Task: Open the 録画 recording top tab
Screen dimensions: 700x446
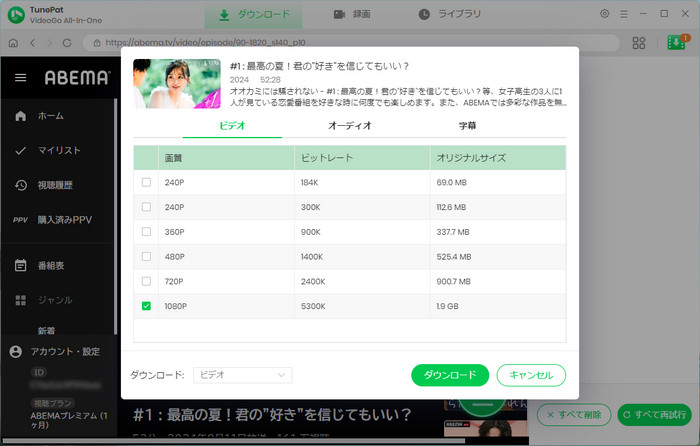Action: [352, 15]
